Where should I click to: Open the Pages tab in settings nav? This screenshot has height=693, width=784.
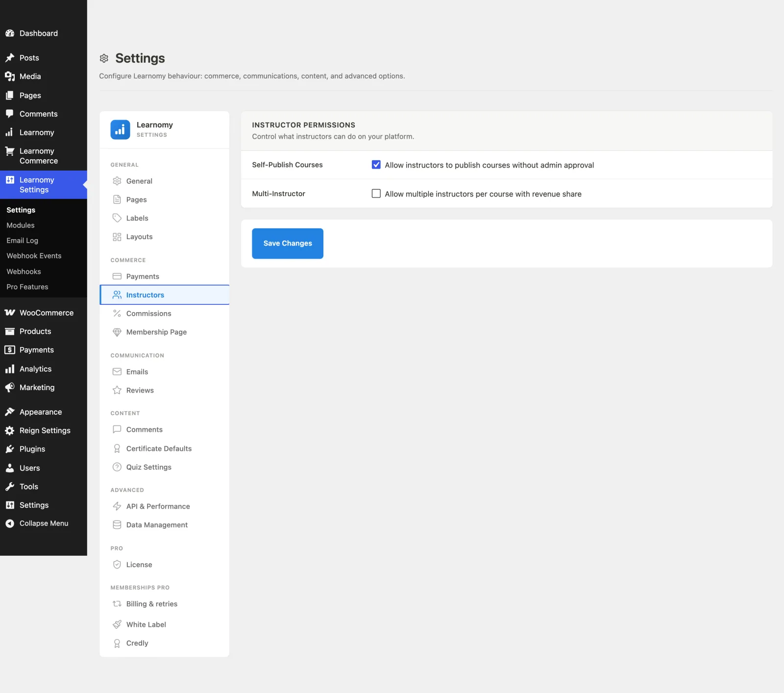164,199
